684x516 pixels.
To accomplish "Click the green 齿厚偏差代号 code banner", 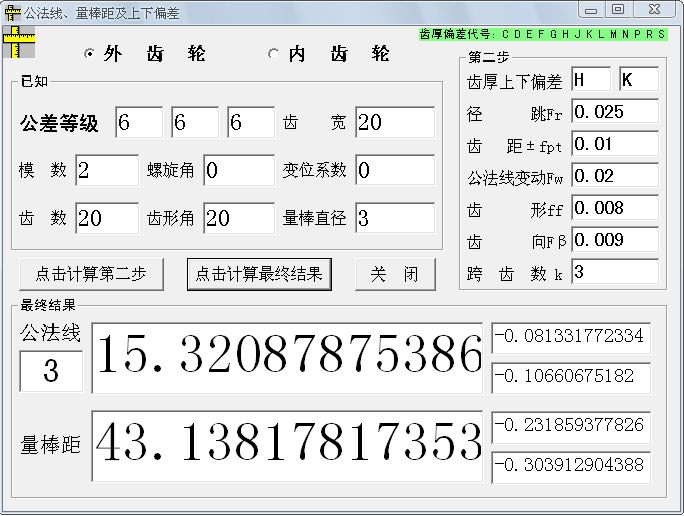I will (x=543, y=34).
